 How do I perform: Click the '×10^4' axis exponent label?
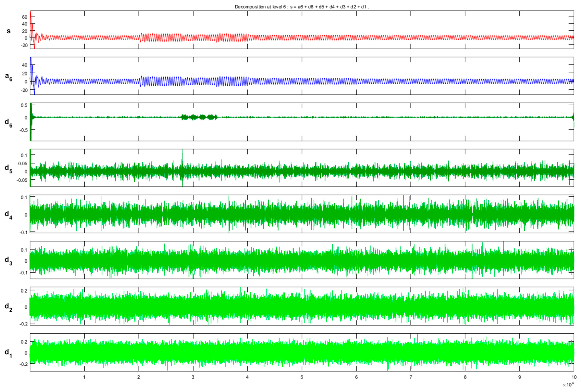tap(568, 384)
